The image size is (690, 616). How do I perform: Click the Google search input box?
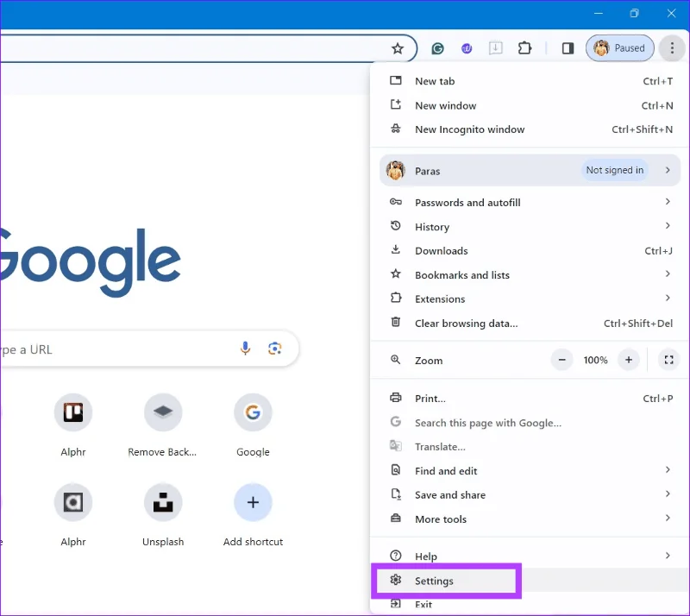pos(149,349)
